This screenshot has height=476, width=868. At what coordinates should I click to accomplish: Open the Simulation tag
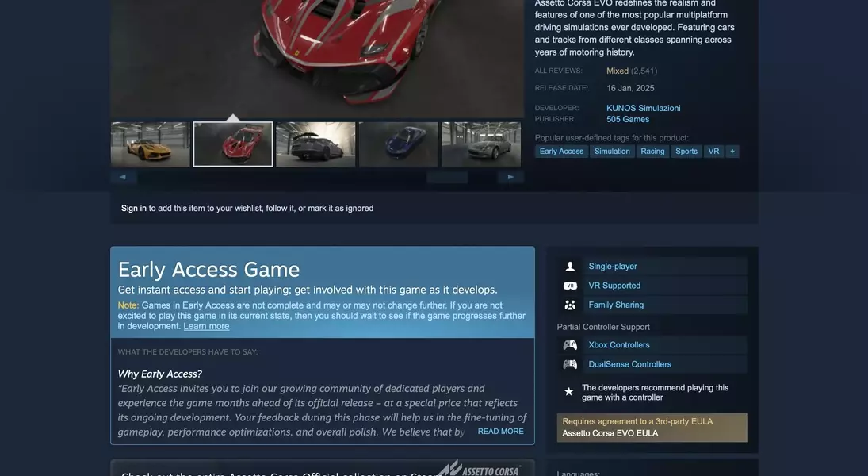click(612, 152)
